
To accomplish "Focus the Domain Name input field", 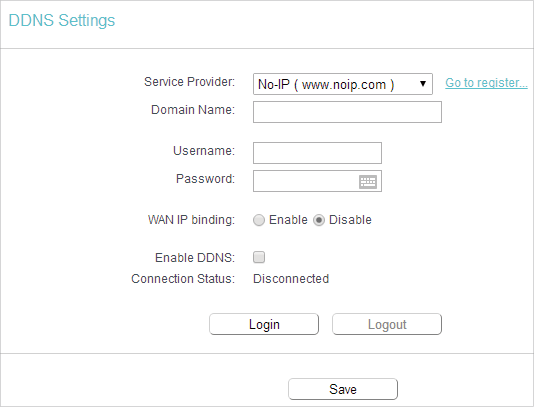I will click(x=347, y=112).
